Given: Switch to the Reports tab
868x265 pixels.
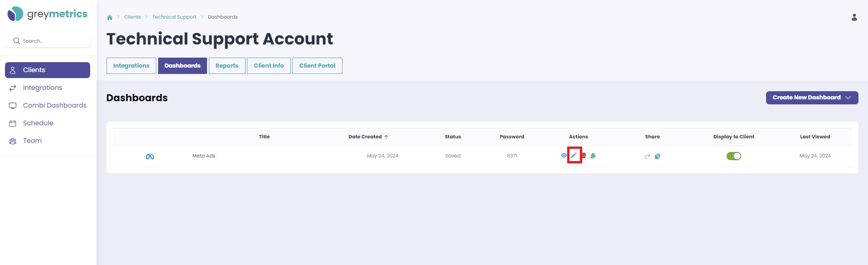Looking at the screenshot, I should 227,66.
